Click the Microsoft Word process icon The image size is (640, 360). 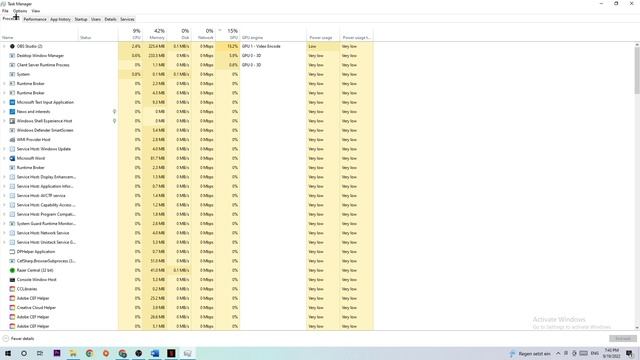click(x=12, y=158)
